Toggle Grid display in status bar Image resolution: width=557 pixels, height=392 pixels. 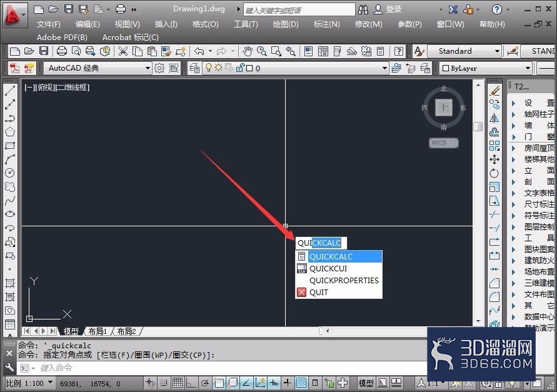point(178,383)
